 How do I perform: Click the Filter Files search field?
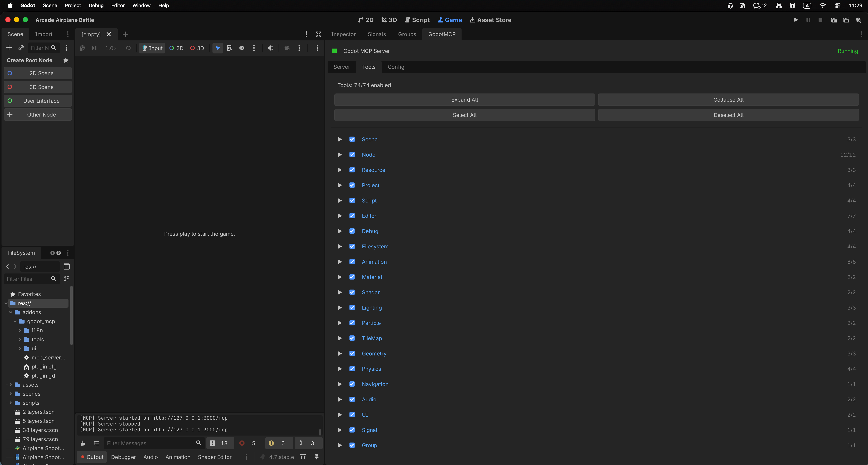(x=31, y=279)
